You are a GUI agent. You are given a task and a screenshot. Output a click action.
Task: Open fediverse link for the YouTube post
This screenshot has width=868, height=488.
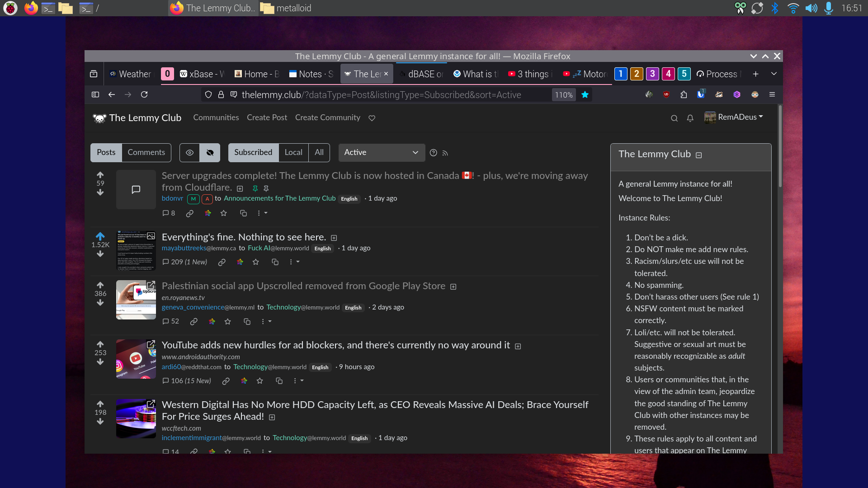[x=244, y=381]
